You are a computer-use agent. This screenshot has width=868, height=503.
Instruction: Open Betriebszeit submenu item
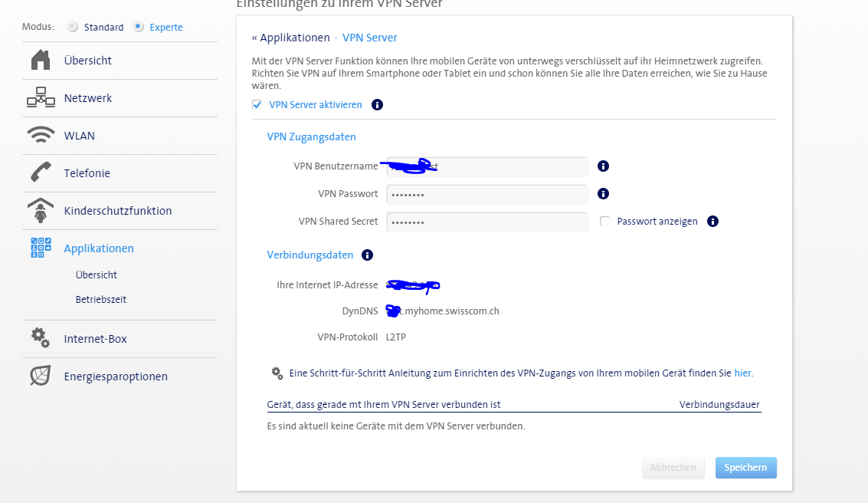100,299
